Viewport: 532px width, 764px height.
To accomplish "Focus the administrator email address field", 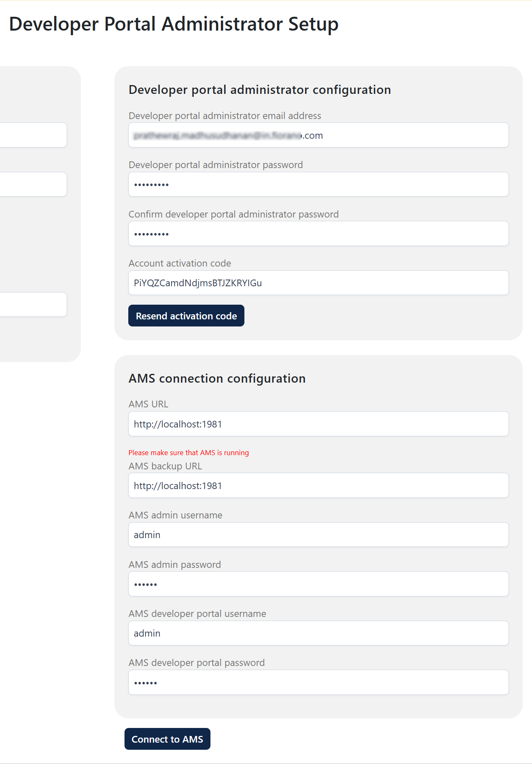I will click(x=319, y=135).
